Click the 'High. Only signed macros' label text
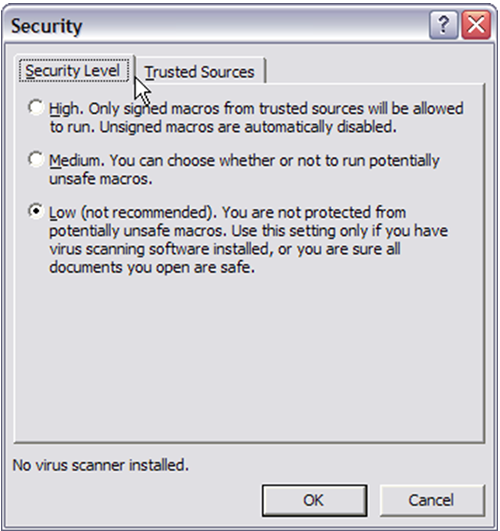The width and height of the screenshot is (500, 531). coord(256,118)
